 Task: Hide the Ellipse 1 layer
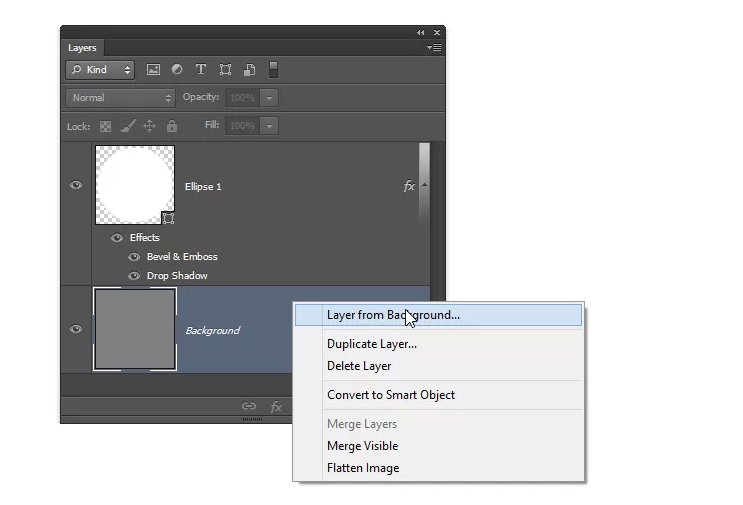pos(76,185)
